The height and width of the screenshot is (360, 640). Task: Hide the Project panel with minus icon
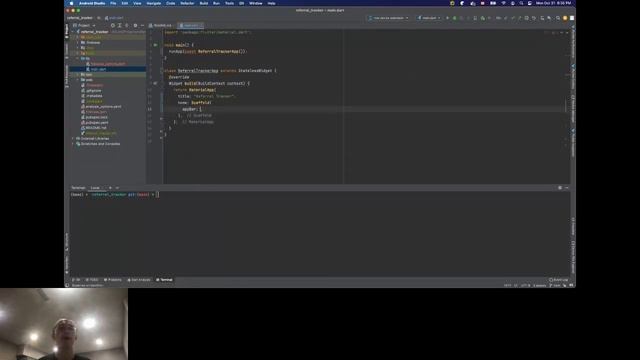[x=142, y=25]
